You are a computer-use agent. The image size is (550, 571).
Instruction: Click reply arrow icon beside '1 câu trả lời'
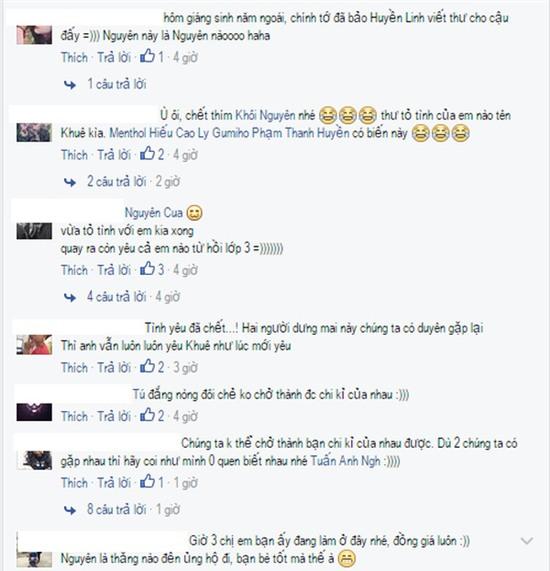(70, 85)
